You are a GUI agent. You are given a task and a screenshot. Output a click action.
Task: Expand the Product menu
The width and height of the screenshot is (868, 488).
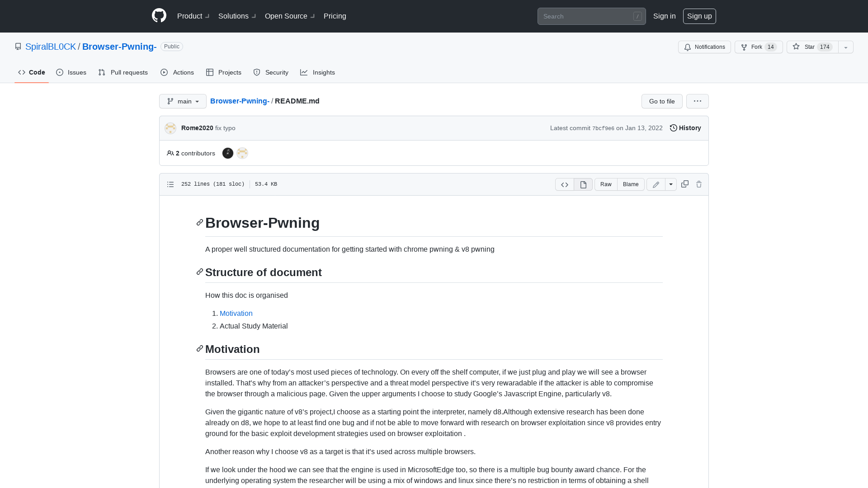[193, 16]
